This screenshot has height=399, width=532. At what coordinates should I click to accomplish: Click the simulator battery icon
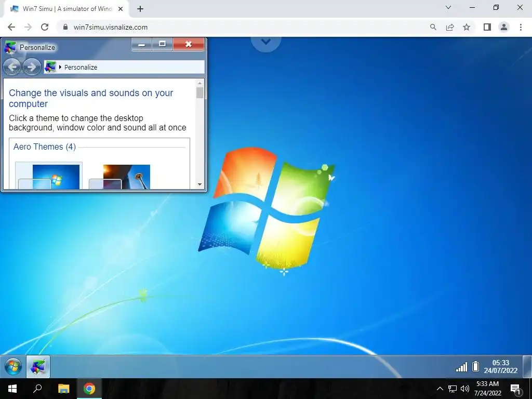pos(476,366)
